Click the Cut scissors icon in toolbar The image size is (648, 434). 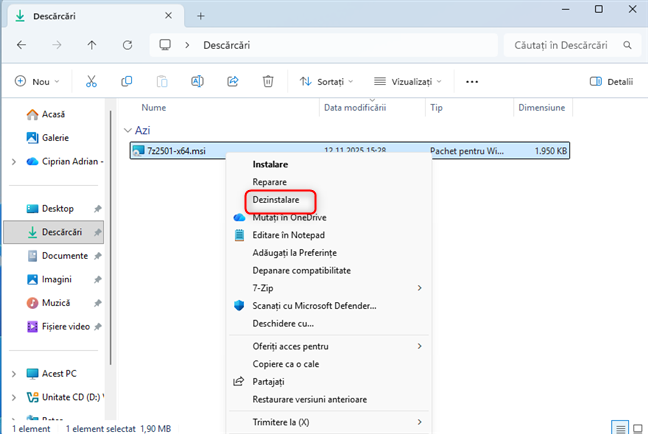point(91,81)
